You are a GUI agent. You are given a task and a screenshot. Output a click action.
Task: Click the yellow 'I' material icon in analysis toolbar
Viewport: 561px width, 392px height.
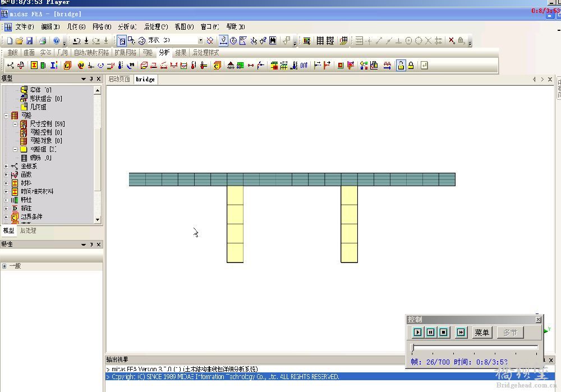click(x=34, y=65)
